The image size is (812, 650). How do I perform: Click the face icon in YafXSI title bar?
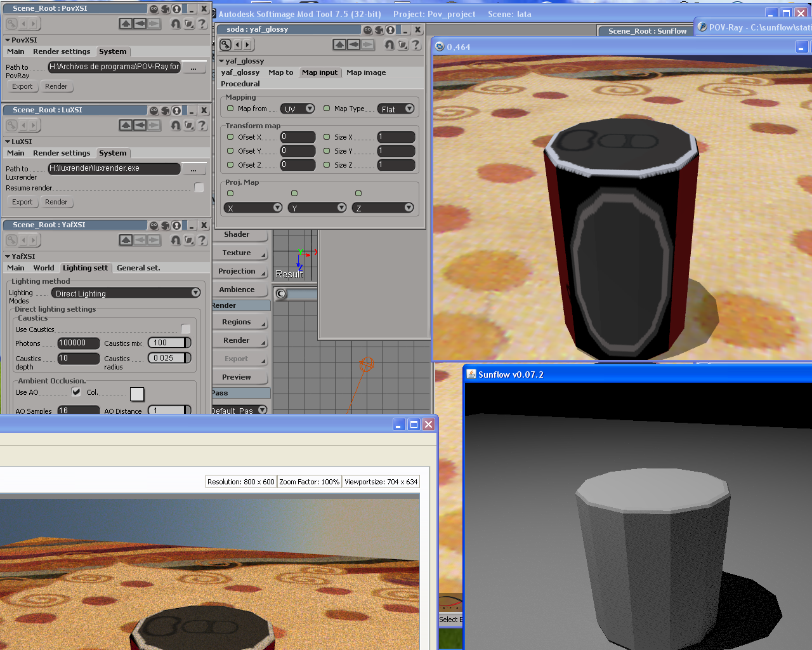coord(154,225)
